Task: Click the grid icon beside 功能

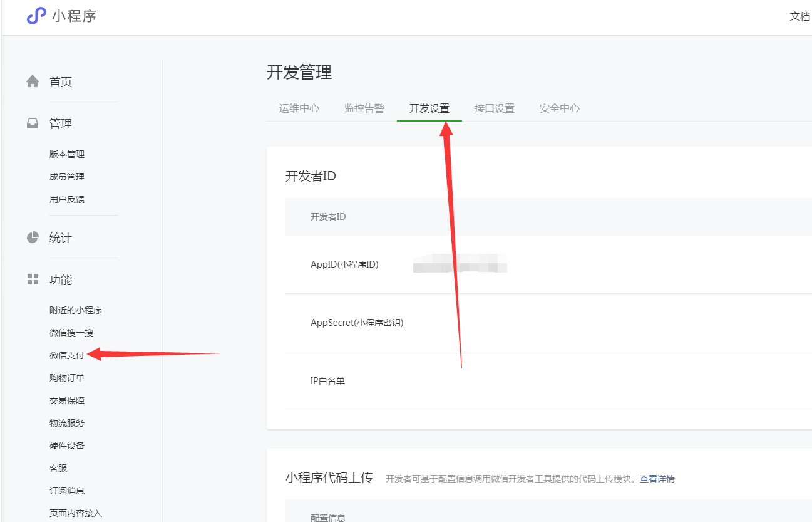Action: point(33,279)
